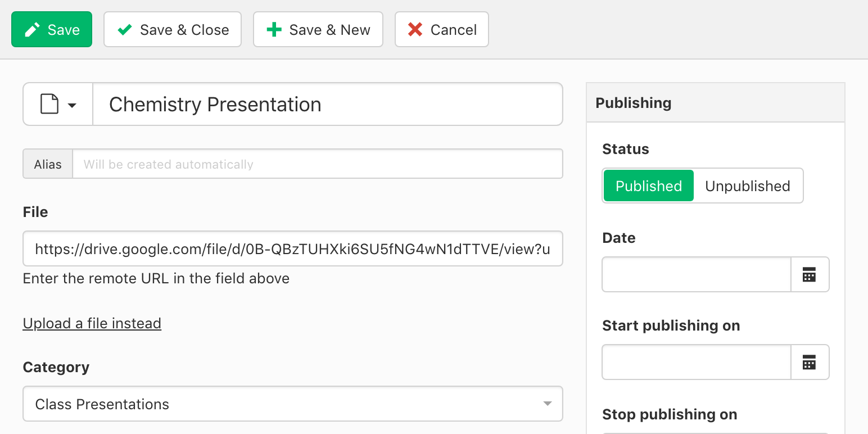Click the Publishing panel header
Image resolution: width=868 pixels, height=434 pixels.
[715, 103]
